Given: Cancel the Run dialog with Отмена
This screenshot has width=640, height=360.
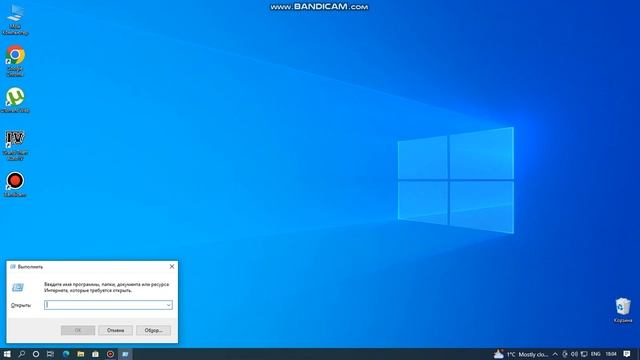Looking at the screenshot, I should (x=116, y=330).
